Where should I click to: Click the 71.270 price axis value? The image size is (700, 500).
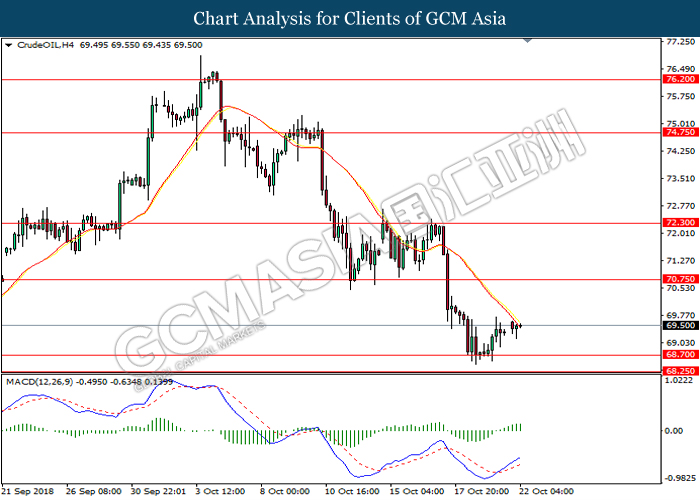(680, 261)
